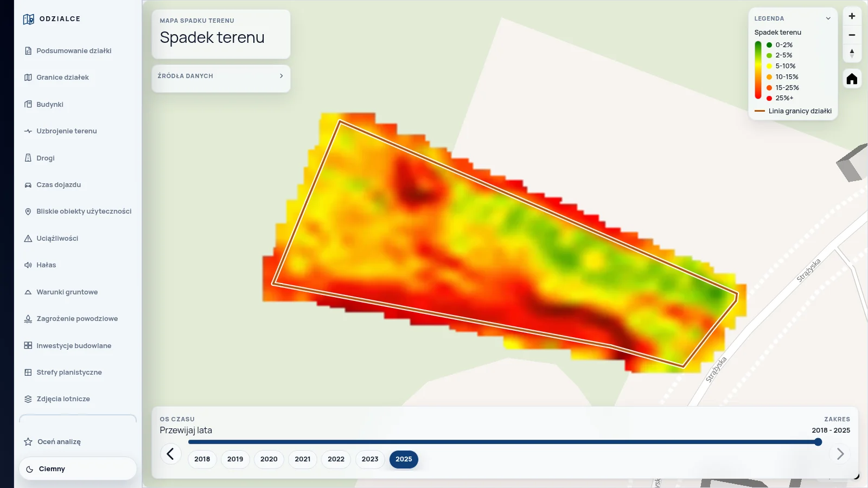Click the Spadek terenu title heading
Screen dimensions: 868x488
[x=212, y=37]
